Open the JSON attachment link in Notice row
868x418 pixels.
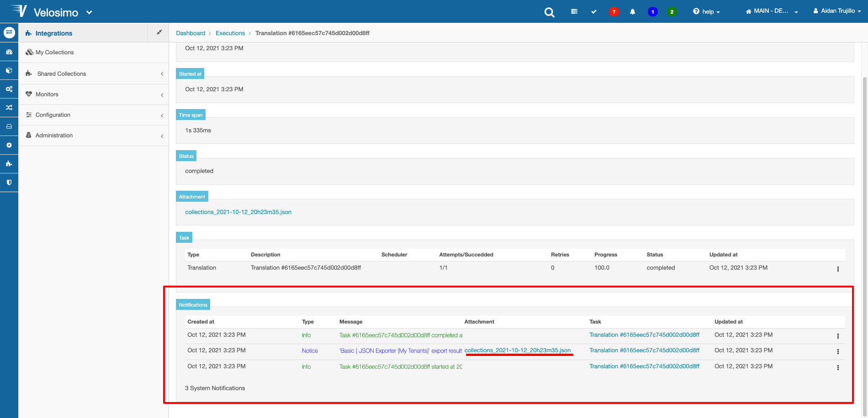pos(518,350)
